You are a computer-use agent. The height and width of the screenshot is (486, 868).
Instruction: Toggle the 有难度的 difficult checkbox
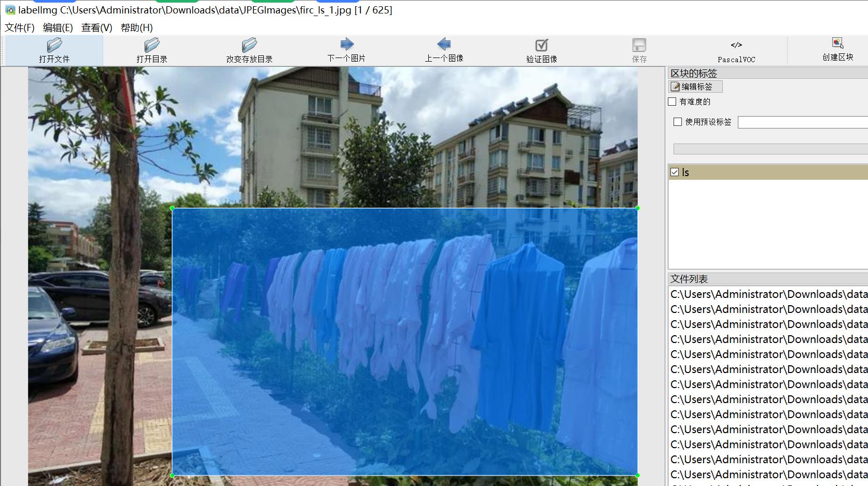pyautogui.click(x=672, y=102)
